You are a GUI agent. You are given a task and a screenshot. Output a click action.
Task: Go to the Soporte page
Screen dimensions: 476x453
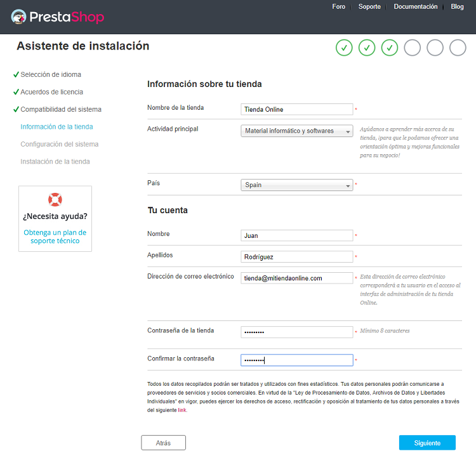pos(369,7)
